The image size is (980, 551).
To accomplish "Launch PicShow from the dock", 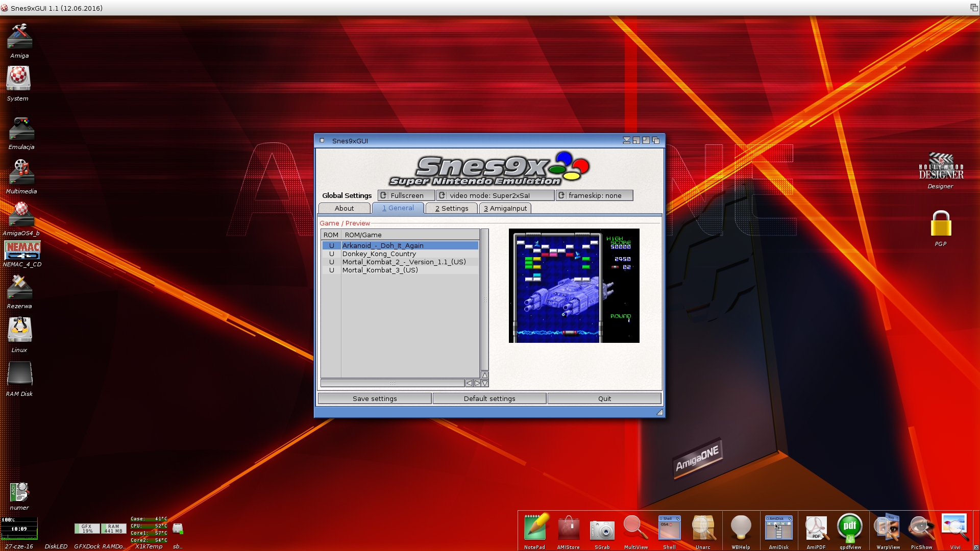I will click(x=921, y=528).
